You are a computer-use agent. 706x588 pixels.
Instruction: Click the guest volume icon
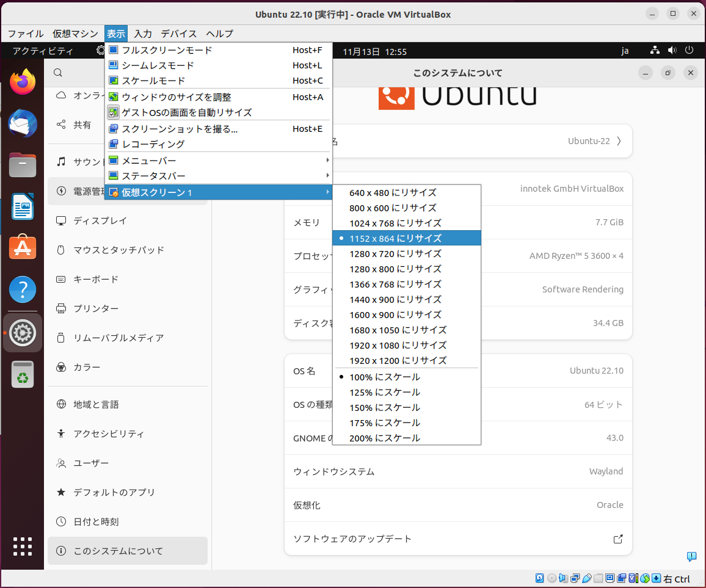672,51
